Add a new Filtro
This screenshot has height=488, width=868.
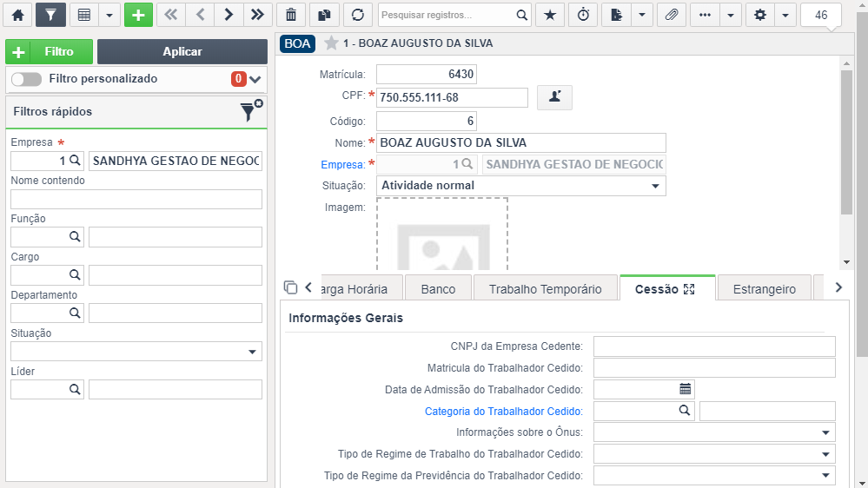click(50, 51)
